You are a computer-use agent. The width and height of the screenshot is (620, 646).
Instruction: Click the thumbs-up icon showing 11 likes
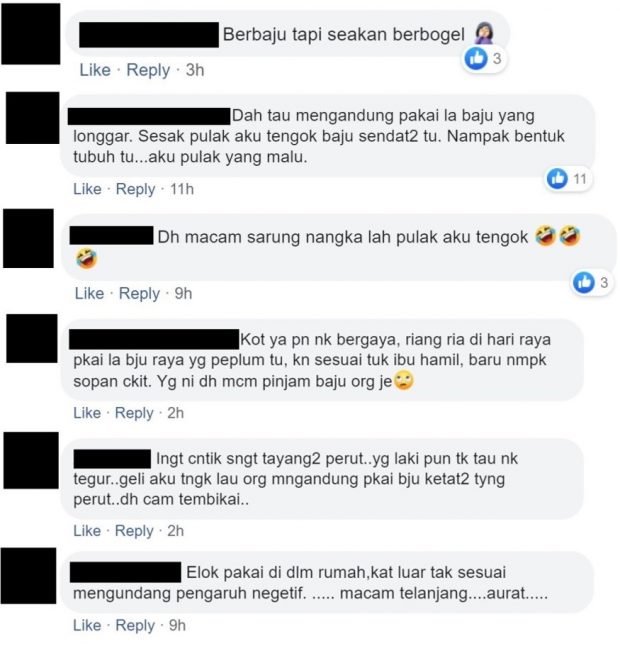[557, 178]
